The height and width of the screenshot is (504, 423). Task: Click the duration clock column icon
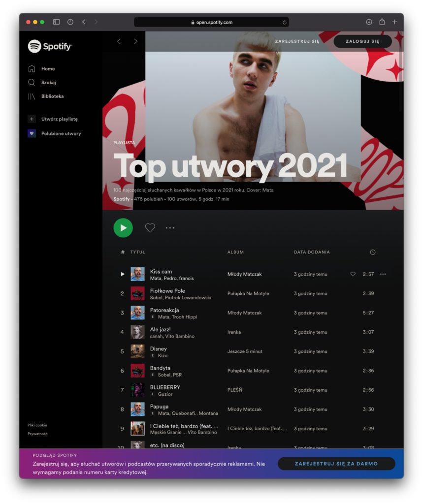372,252
